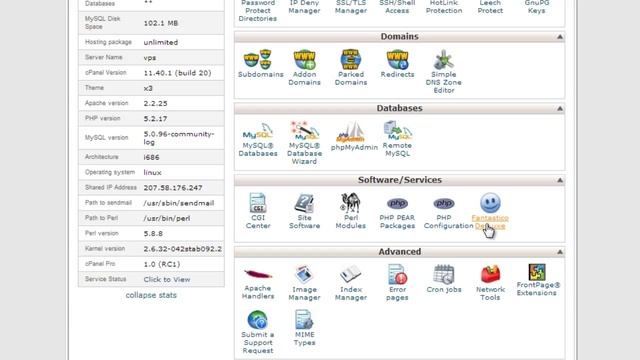The width and height of the screenshot is (640, 360).
Task: Click the Databases section header
Action: pos(400,108)
